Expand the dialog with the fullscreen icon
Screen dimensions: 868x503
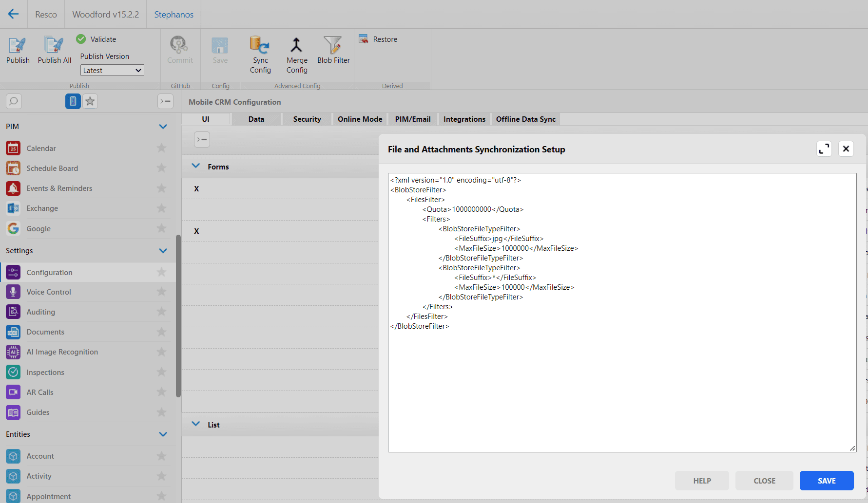[x=824, y=149]
